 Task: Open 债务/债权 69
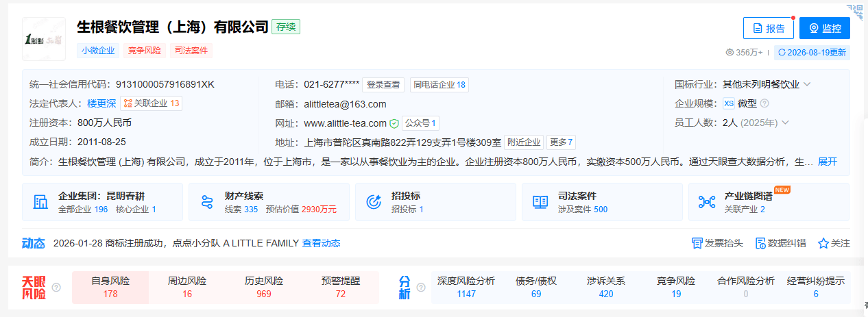[x=536, y=287]
